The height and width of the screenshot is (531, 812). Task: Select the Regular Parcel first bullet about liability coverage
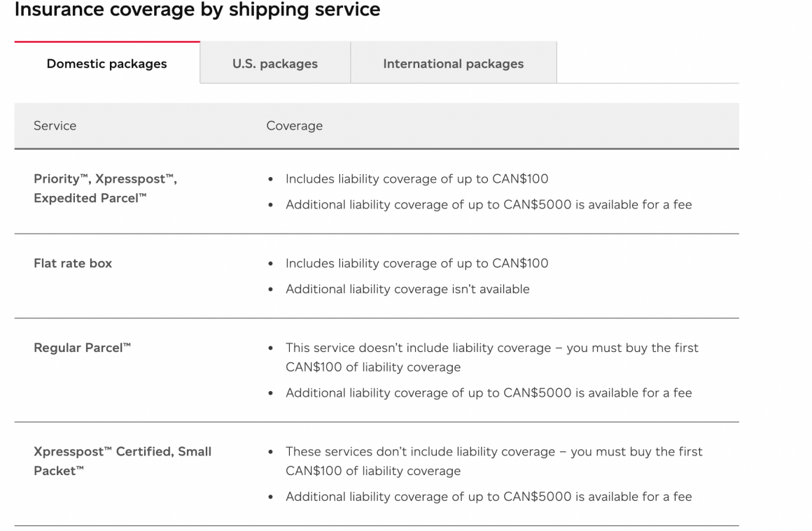coord(491,357)
